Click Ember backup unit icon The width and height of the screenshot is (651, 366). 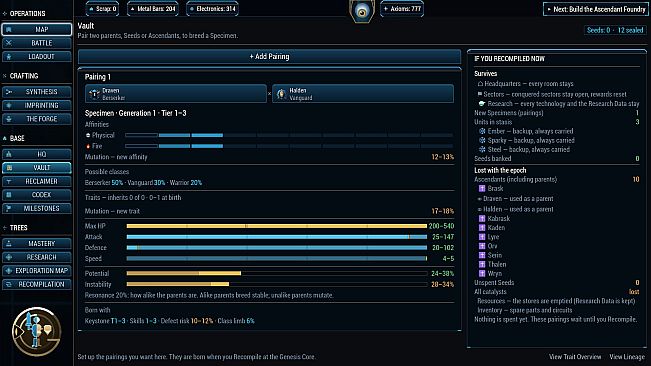coord(482,131)
